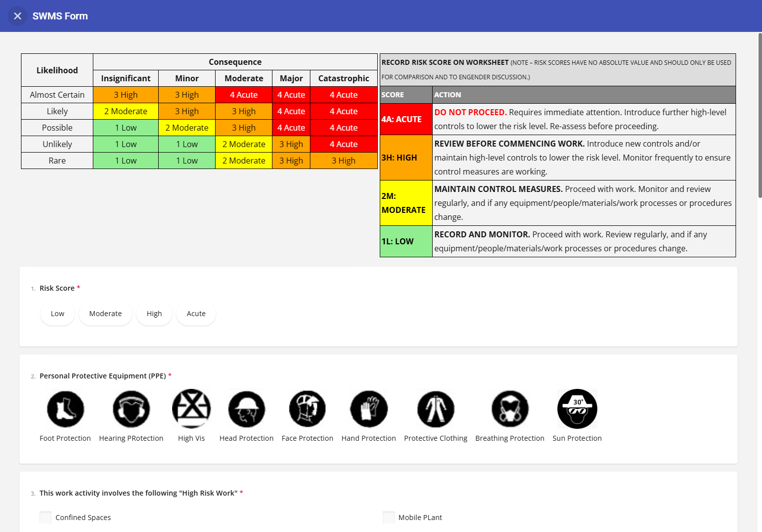Screen dimensions: 762x532
Task: Click the Foot Protection label text
Action: click(65, 438)
